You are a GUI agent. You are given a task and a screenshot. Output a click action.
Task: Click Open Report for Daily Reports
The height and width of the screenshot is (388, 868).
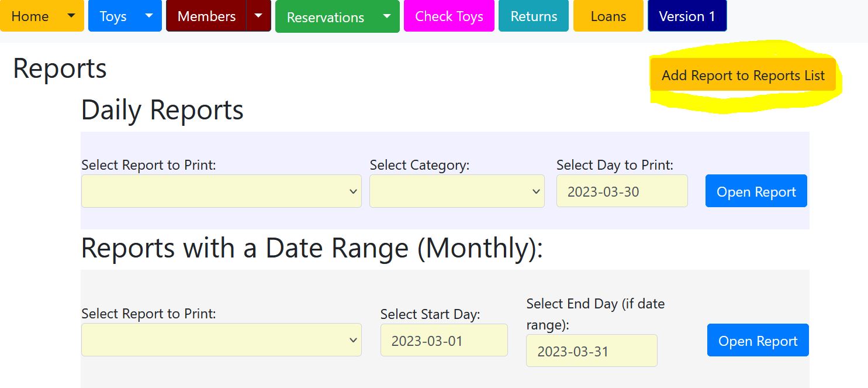(x=756, y=191)
